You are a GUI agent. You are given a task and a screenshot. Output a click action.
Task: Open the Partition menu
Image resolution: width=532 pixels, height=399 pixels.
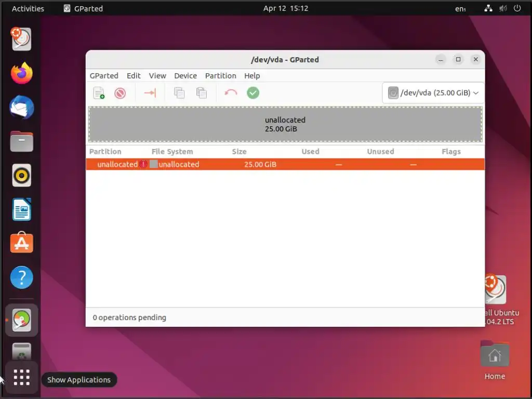220,76
